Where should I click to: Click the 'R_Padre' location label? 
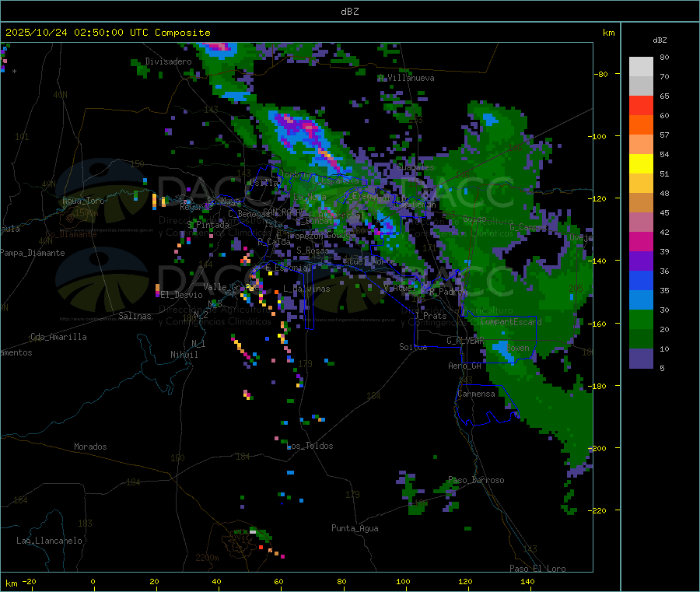[446, 292]
